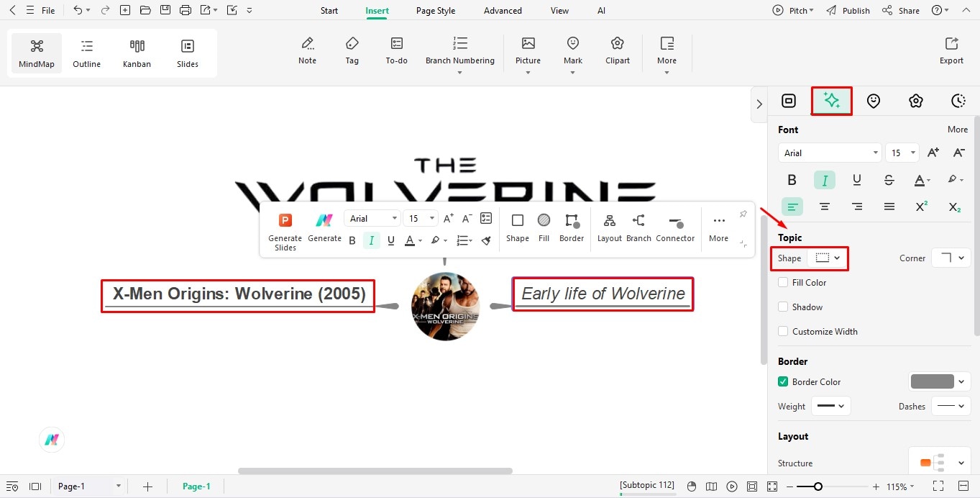
Task: Switch to Kanban view
Action: (137, 54)
